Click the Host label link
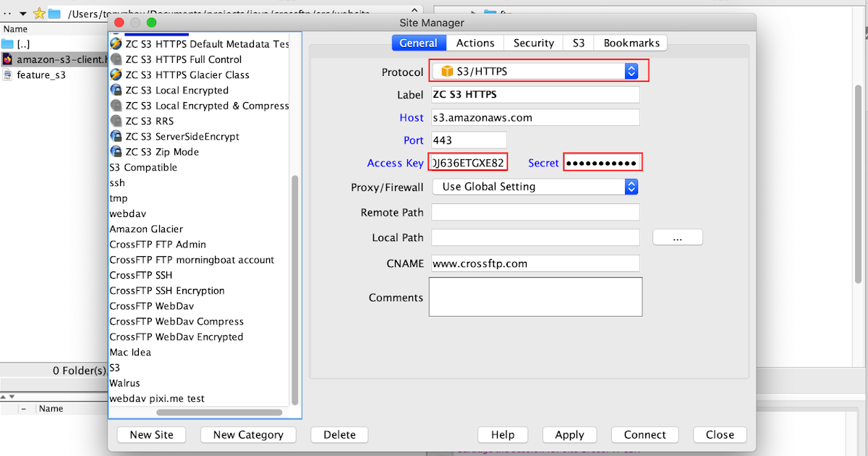 [412, 117]
